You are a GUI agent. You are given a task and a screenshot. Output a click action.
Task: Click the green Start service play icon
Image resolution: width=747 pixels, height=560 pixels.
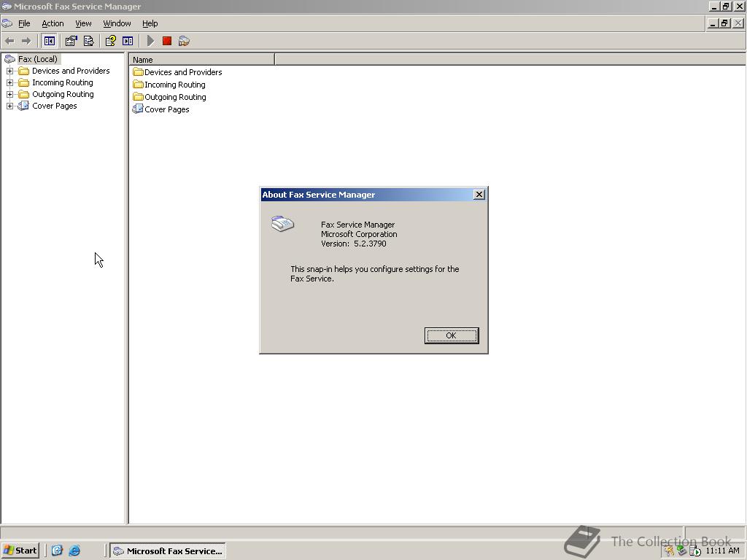150,41
